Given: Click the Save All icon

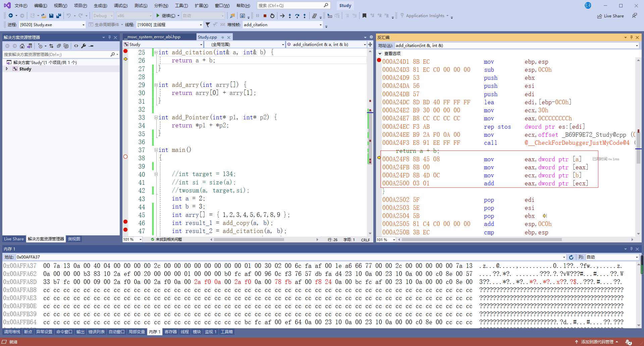Looking at the screenshot, I should pos(59,16).
